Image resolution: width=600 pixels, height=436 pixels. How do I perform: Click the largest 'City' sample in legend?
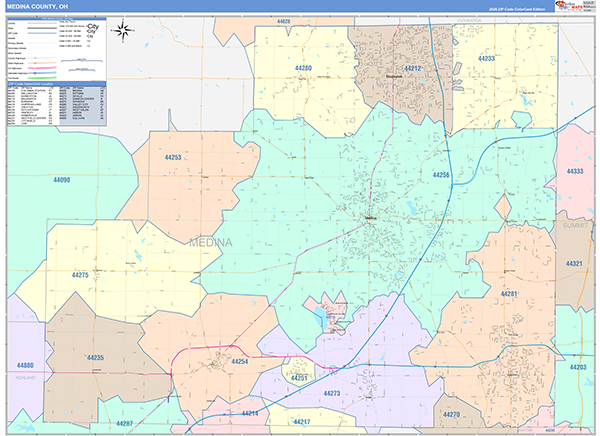pyautogui.click(x=93, y=26)
